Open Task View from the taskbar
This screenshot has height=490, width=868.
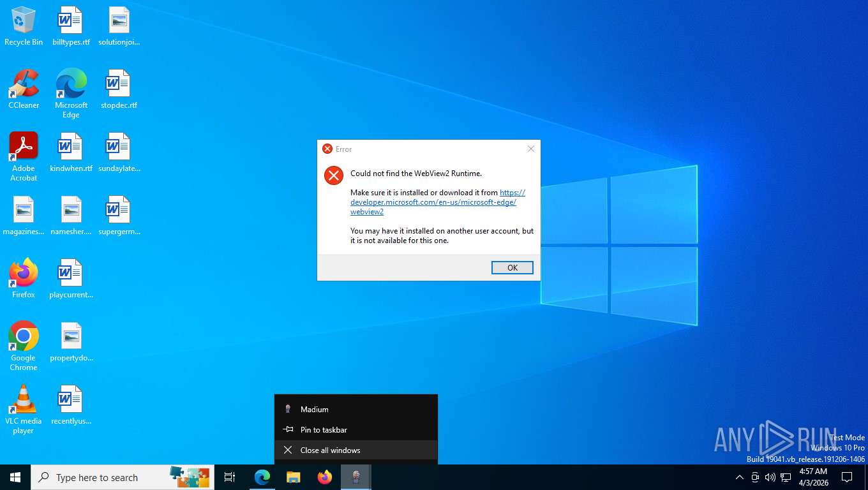click(230, 477)
